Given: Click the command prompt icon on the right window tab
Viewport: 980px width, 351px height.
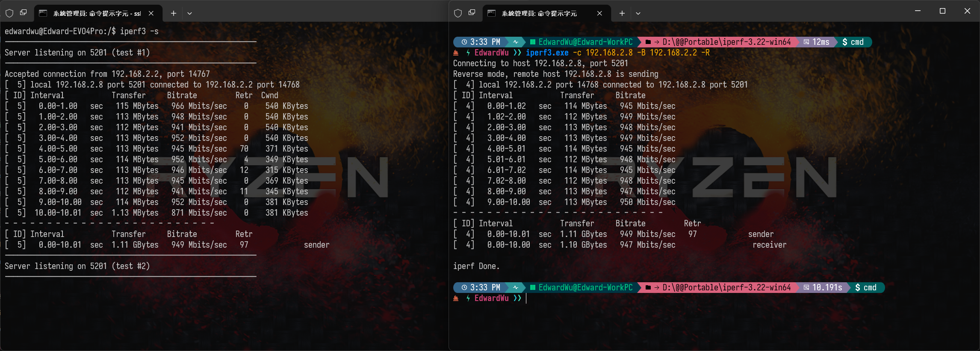Looking at the screenshot, I should click(x=491, y=13).
